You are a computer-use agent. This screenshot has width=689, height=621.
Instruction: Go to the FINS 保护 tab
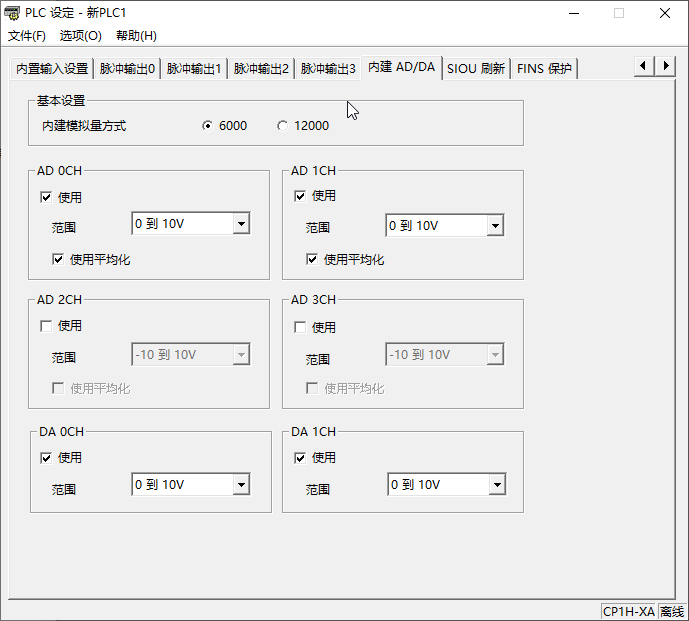point(543,69)
